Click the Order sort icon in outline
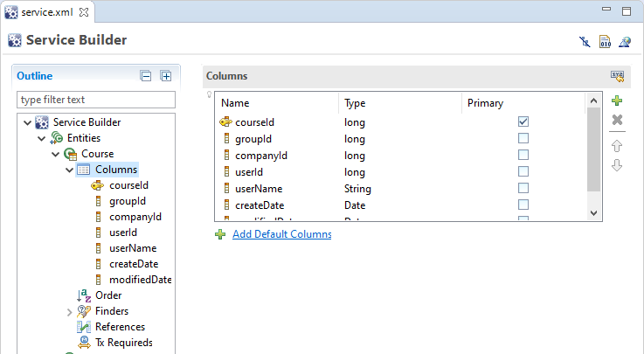Viewport: 644px width, 354px height. click(84, 295)
